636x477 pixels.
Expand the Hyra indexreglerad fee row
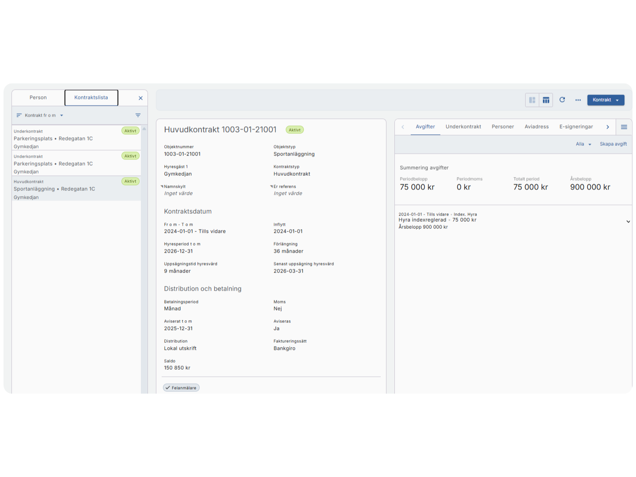(x=627, y=221)
